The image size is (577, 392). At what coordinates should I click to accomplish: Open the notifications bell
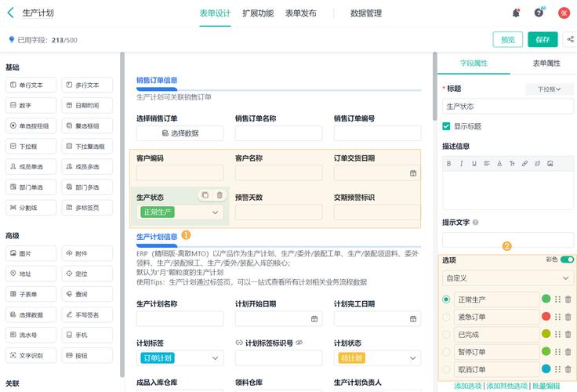[517, 13]
